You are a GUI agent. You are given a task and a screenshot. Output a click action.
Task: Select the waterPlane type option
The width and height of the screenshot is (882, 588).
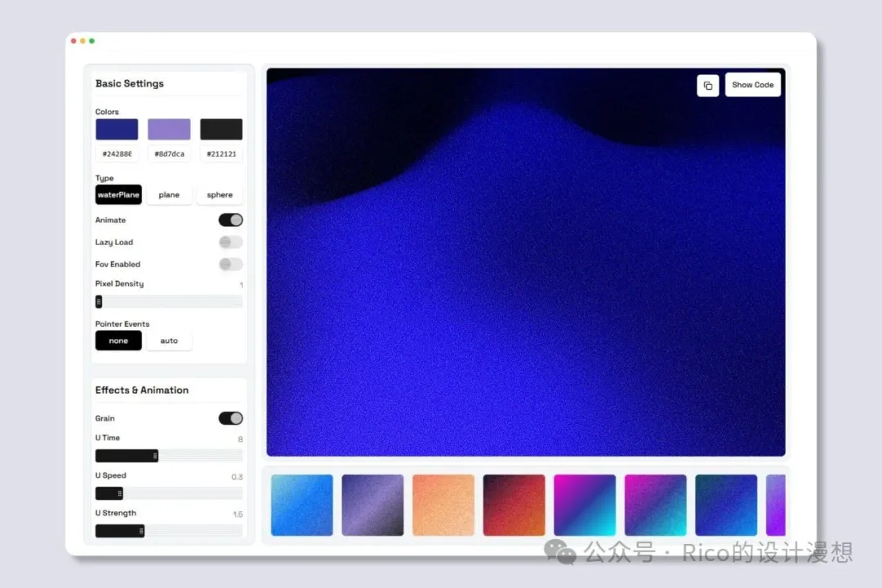[118, 195]
